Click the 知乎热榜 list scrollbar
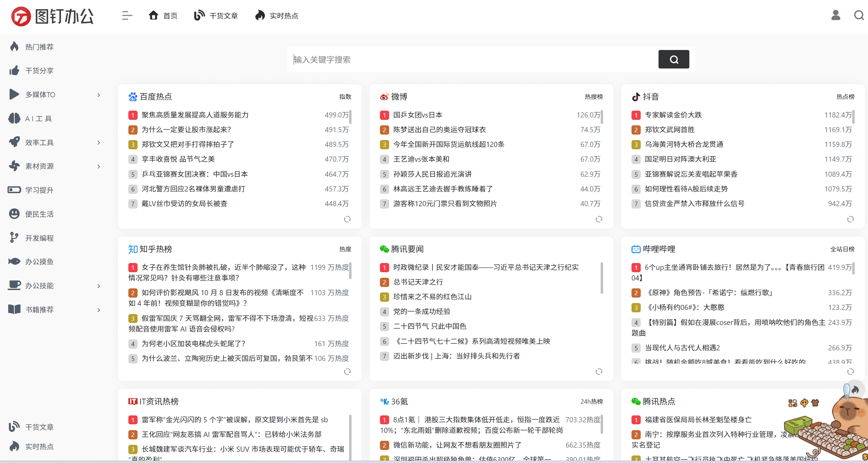This screenshot has width=868, height=463. [350, 271]
